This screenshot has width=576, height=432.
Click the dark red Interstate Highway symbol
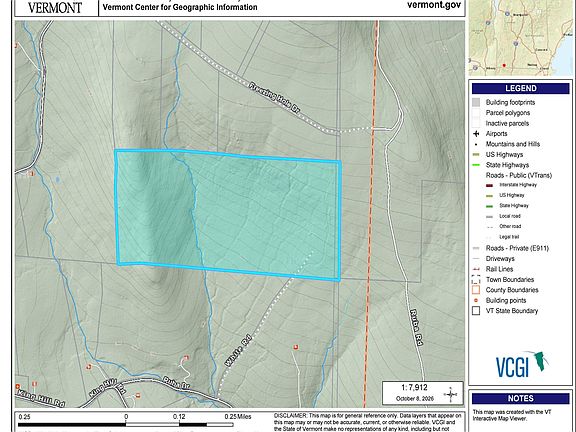[489, 185]
